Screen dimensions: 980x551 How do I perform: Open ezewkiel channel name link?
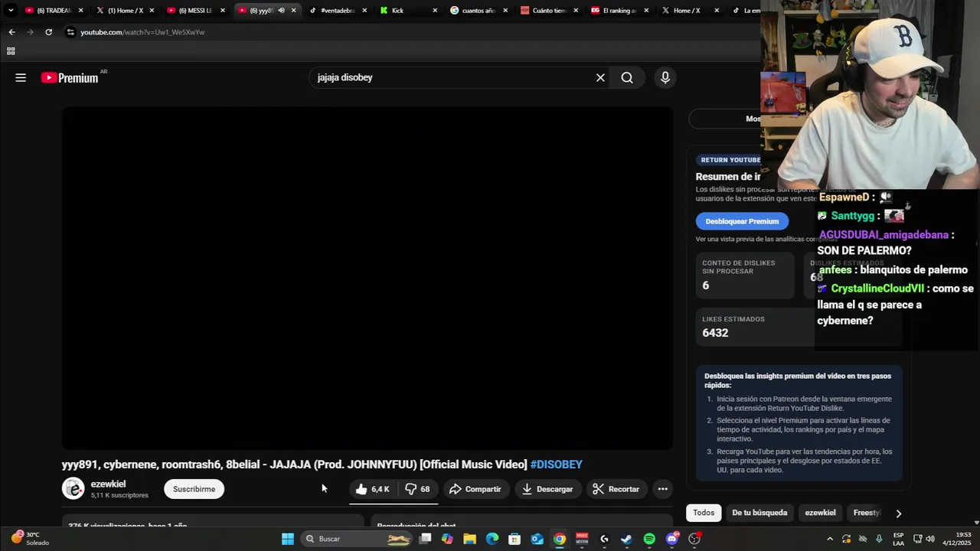(x=108, y=484)
